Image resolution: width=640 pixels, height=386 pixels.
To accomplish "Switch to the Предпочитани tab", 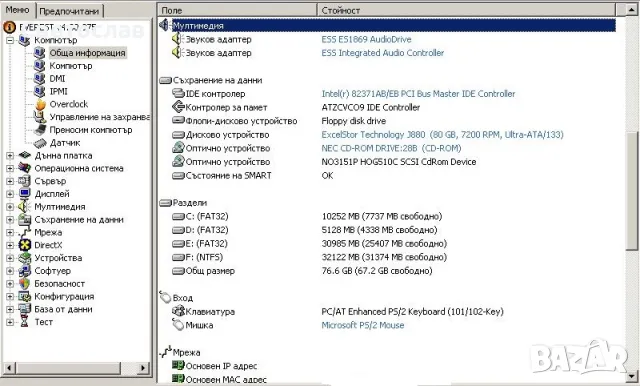I will [x=69, y=11].
